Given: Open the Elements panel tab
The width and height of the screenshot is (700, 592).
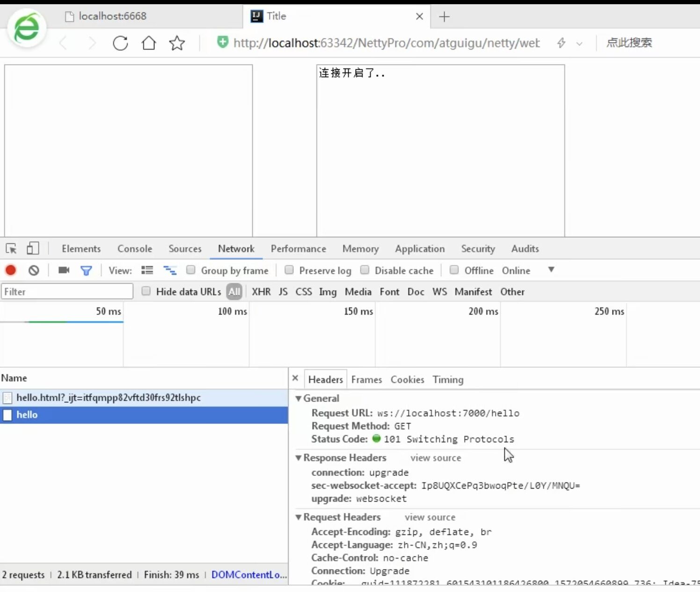Looking at the screenshot, I should tap(81, 248).
